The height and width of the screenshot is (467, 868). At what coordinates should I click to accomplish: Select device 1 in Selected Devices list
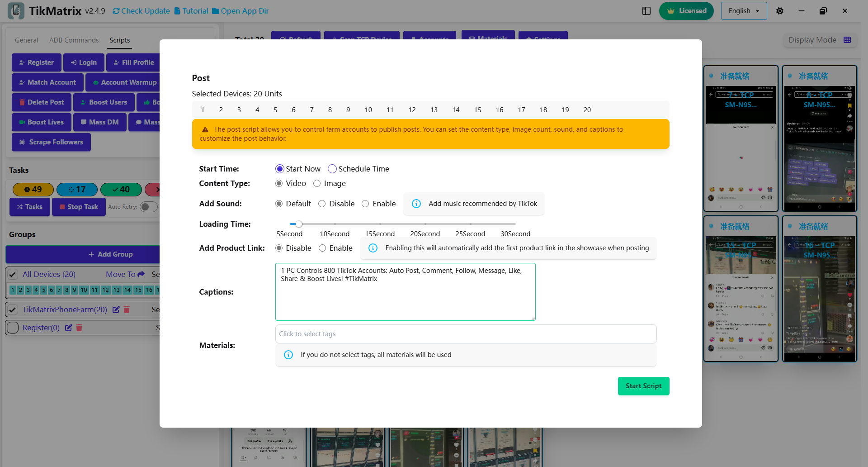click(203, 110)
